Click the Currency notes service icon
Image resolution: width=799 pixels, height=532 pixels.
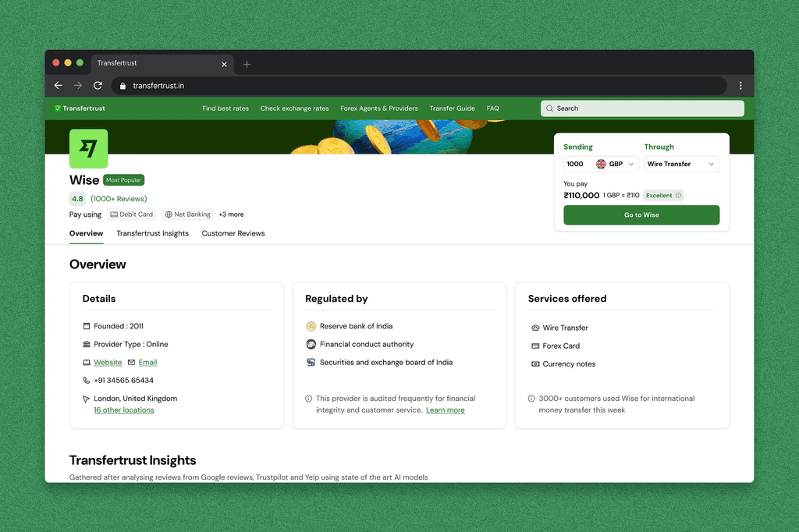point(535,364)
